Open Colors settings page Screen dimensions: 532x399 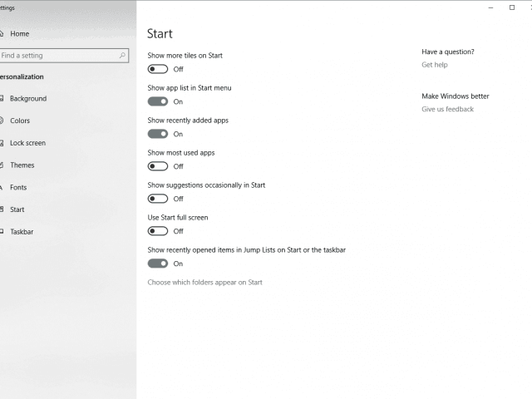click(20, 121)
